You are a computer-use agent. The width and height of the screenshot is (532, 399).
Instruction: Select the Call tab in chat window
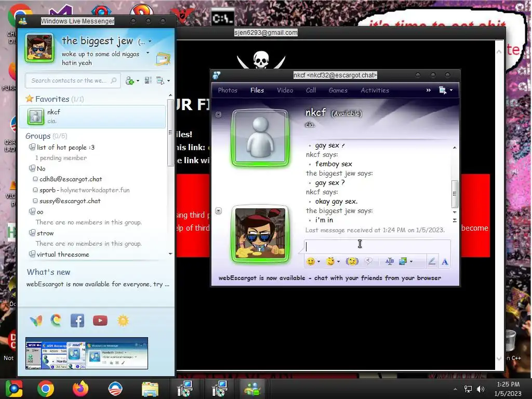[x=311, y=90]
